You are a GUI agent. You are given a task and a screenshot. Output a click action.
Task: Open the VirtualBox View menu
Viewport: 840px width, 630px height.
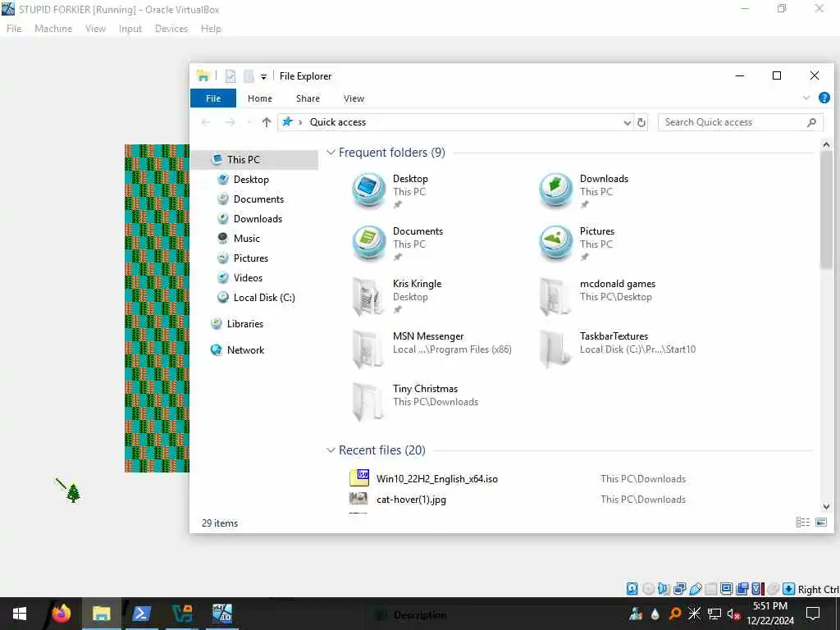pos(95,29)
